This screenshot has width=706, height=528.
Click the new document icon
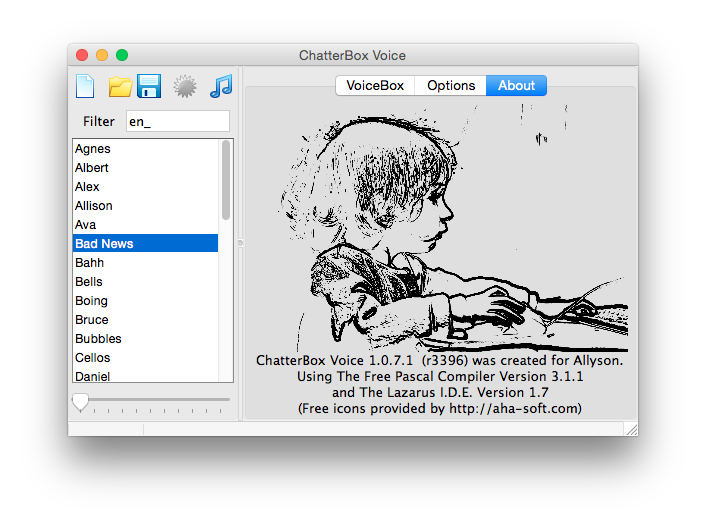click(85, 86)
